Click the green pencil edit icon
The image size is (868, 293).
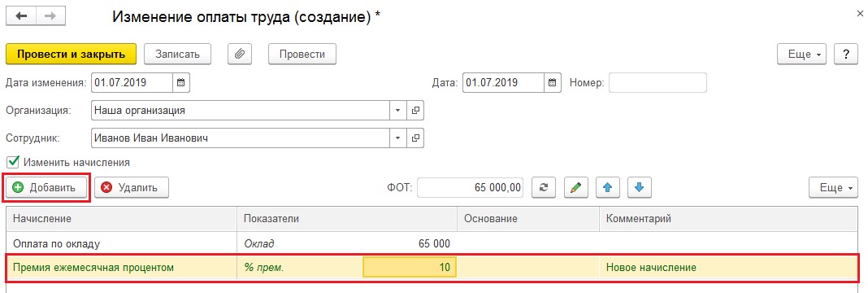pos(575,187)
